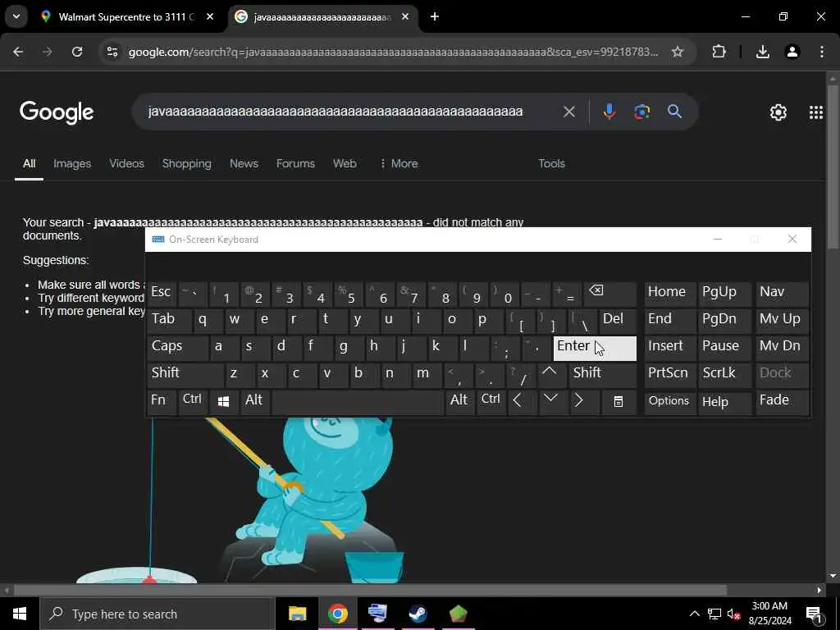Clear the Google search box with X
This screenshot has width=840, height=630.
[569, 112]
